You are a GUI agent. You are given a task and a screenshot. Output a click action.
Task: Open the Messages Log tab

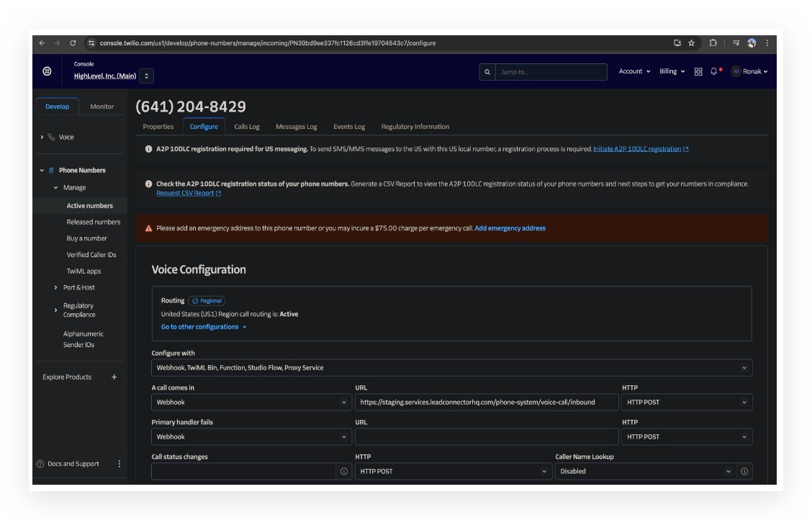tap(296, 126)
